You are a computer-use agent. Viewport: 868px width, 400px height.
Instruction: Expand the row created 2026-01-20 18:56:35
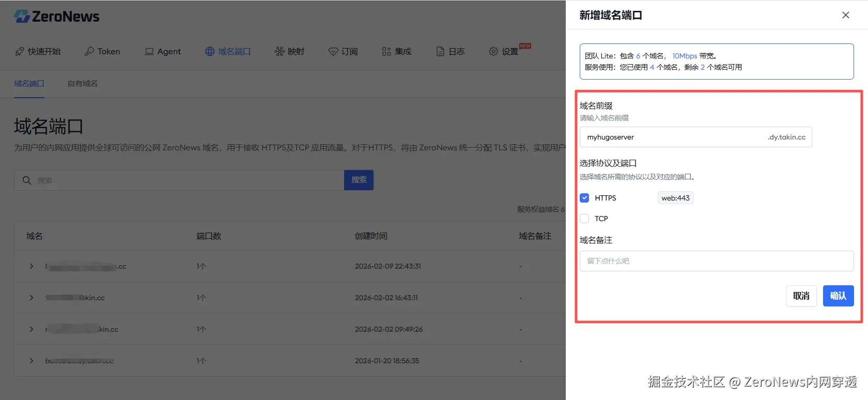[31, 361]
